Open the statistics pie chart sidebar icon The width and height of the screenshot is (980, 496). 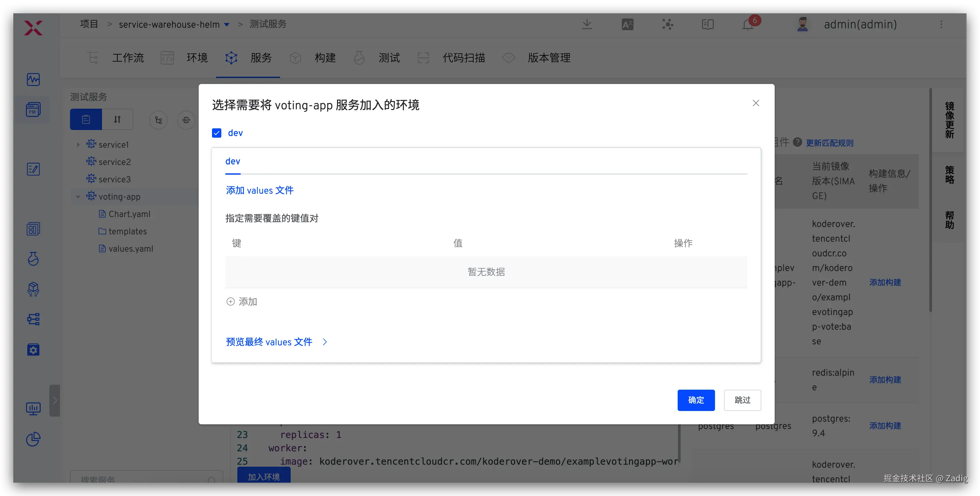33,439
